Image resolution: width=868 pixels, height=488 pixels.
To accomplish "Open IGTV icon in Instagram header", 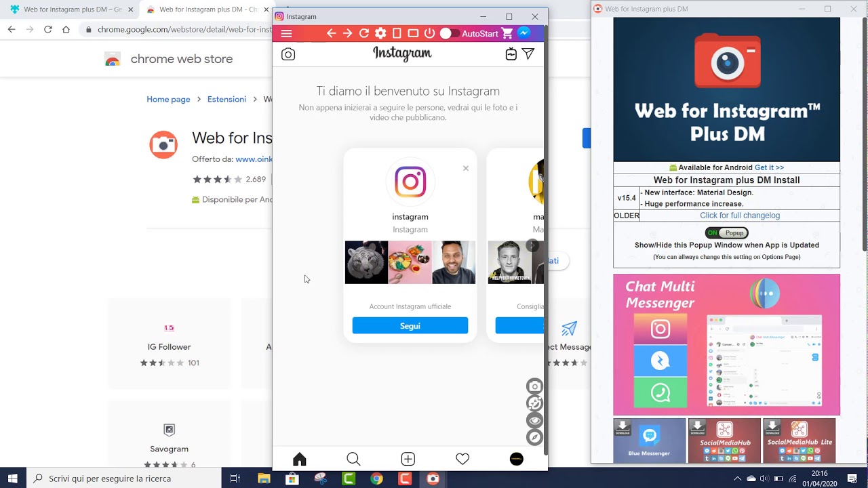I will [x=511, y=54].
